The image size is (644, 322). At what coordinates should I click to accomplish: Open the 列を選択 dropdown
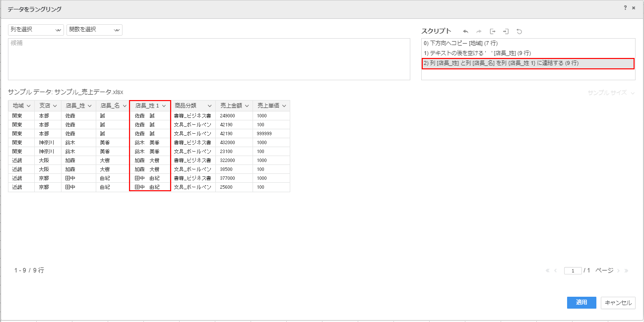coord(36,30)
